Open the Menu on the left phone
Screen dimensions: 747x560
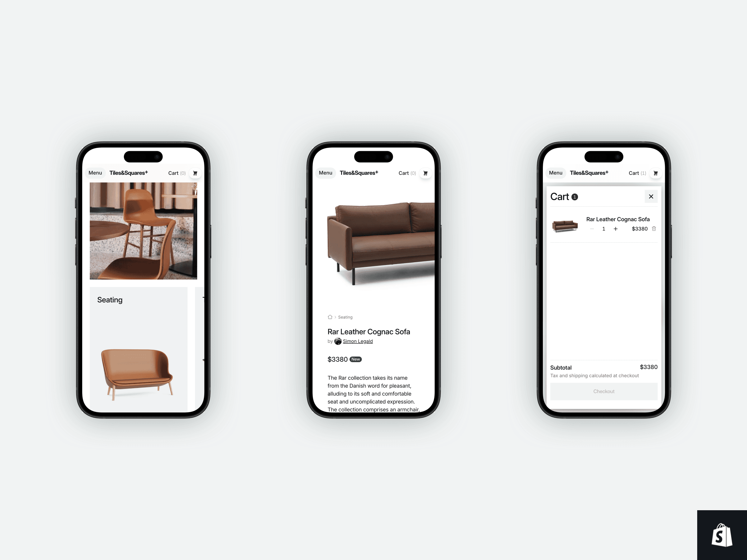coord(95,172)
